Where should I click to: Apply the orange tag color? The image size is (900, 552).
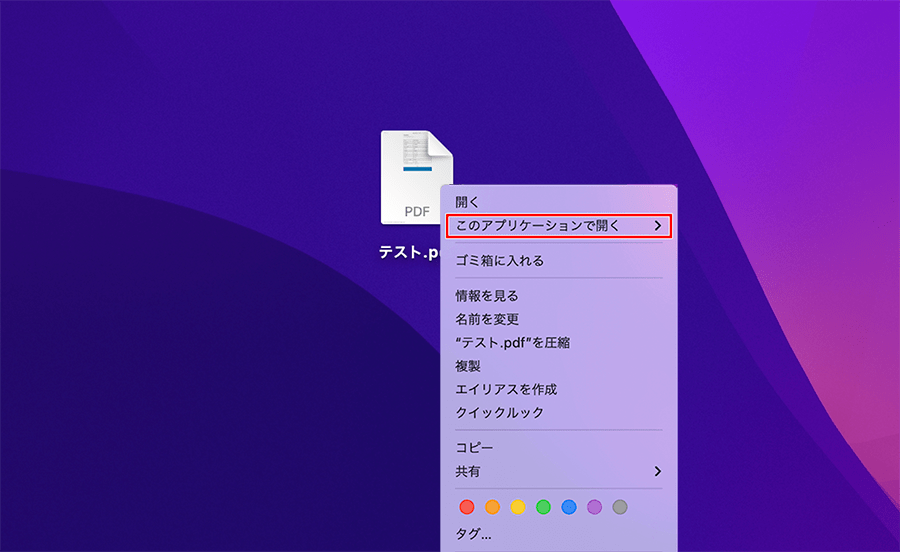point(492,507)
